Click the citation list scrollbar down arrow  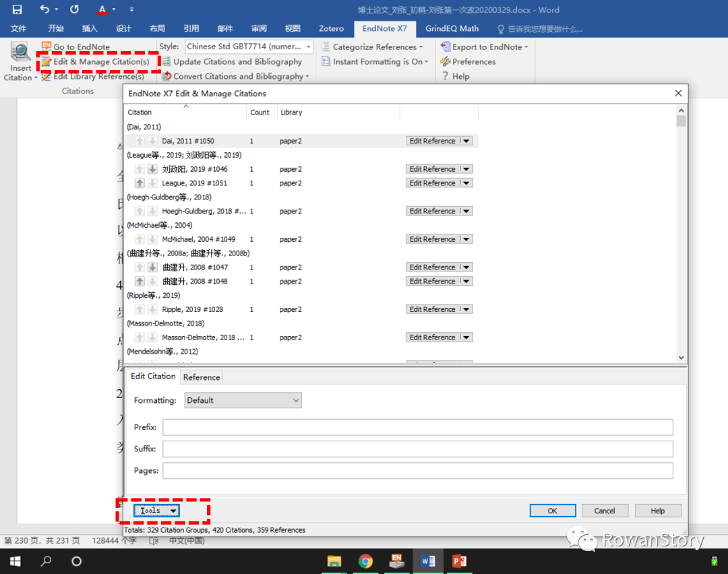(681, 357)
